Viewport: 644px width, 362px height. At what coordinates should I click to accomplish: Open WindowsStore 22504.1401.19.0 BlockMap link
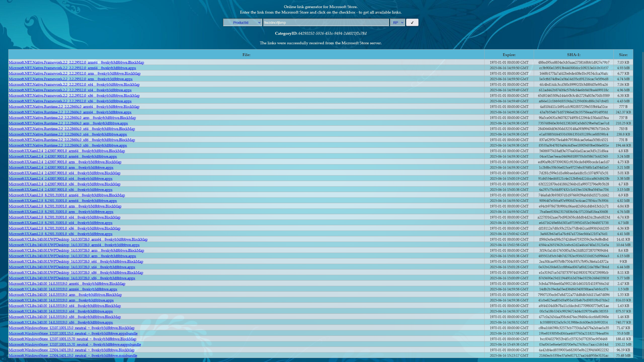point(71,350)
